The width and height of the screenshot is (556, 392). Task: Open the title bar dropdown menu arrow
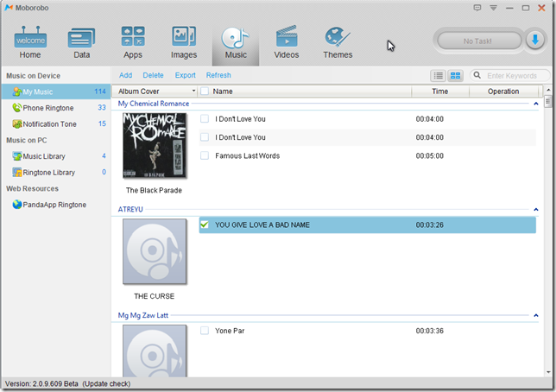point(493,8)
